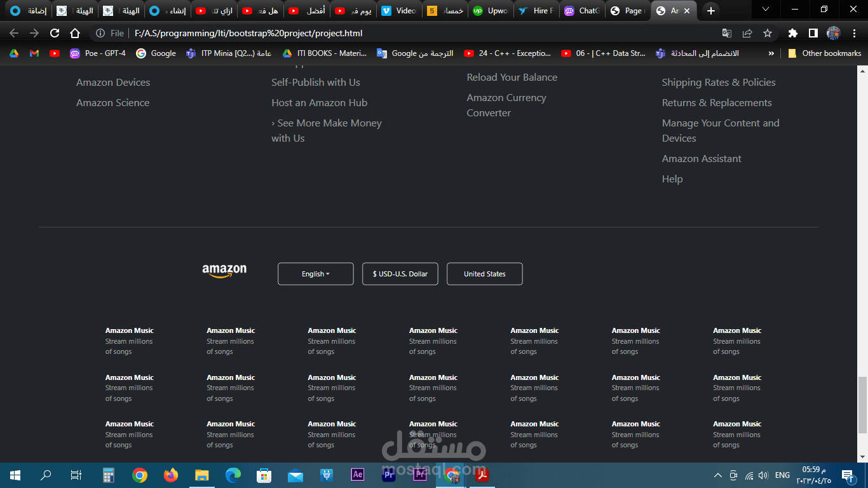Open the Help footer link
Viewport: 868px width, 488px height.
coord(672,179)
